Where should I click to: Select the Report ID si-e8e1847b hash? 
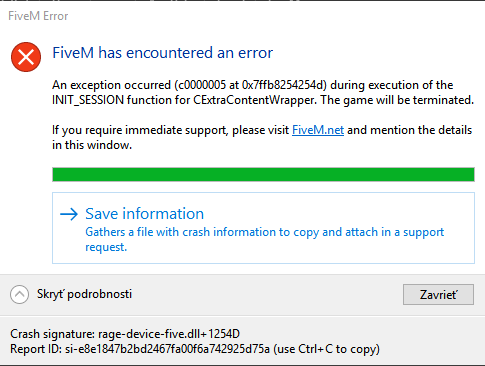(x=167, y=349)
